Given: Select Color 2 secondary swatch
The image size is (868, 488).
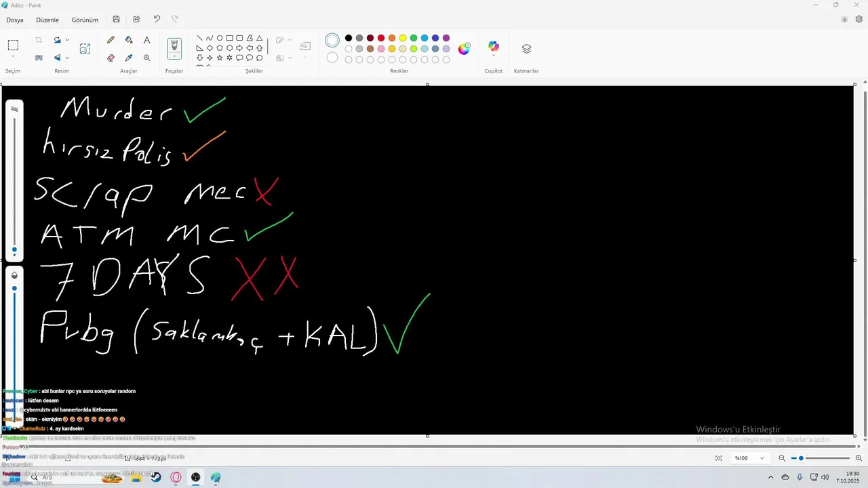Looking at the screenshot, I should (332, 58).
